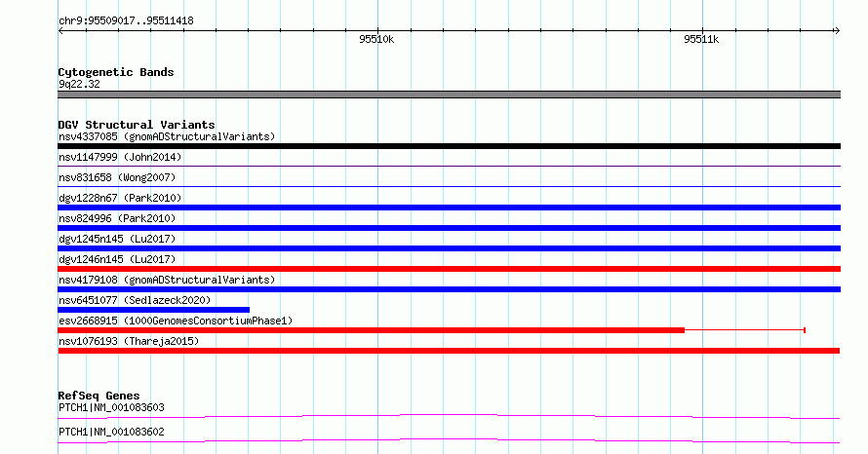Open the PTCH1|NM_001083602 transcript label
This screenshot has width=868, height=454.
tap(111, 432)
